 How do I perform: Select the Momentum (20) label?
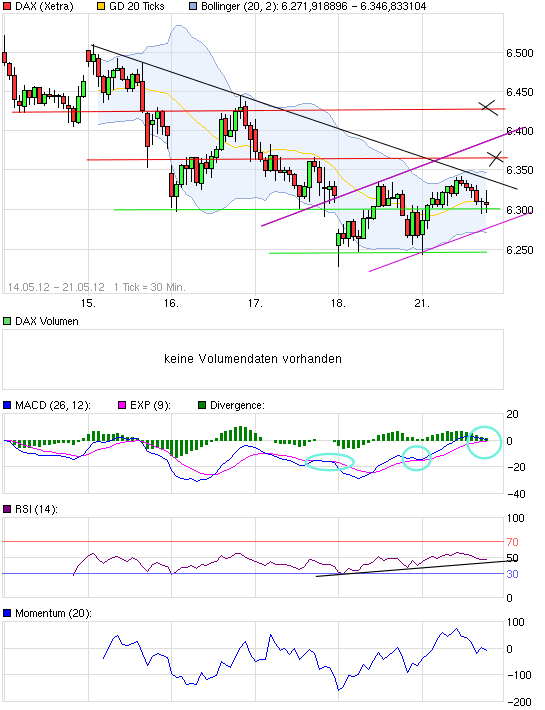53,614
